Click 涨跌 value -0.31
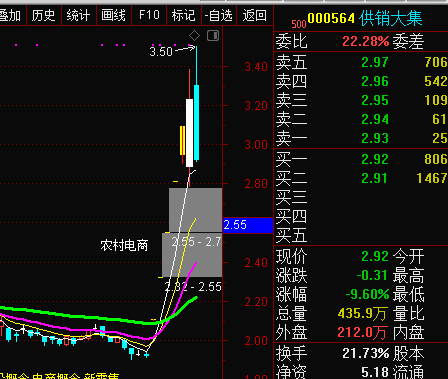This screenshot has height=379, width=448. point(372,275)
